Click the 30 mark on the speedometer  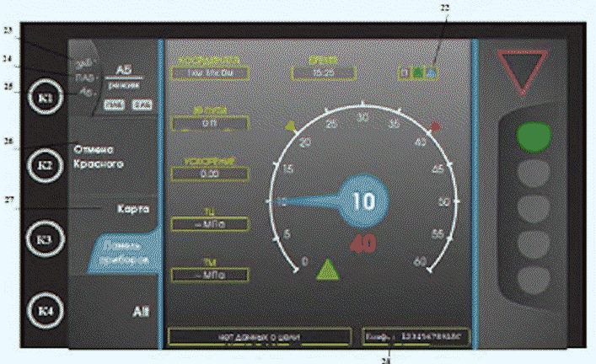[363, 118]
